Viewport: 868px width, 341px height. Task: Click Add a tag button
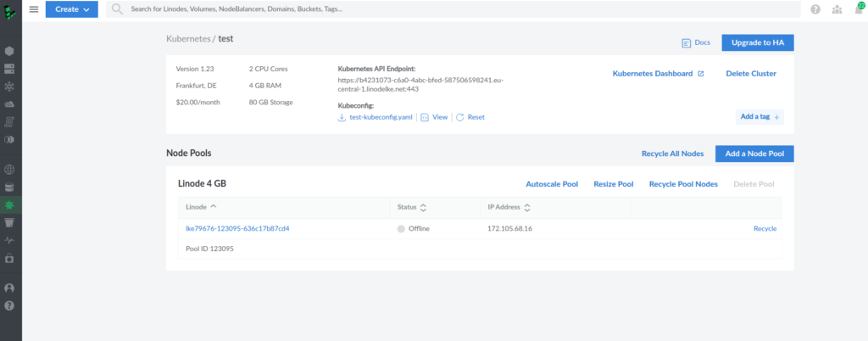point(759,117)
